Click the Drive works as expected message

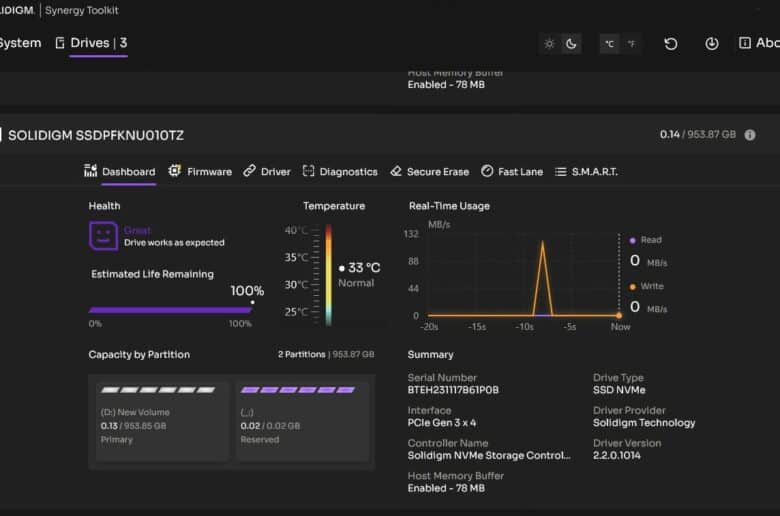174,243
